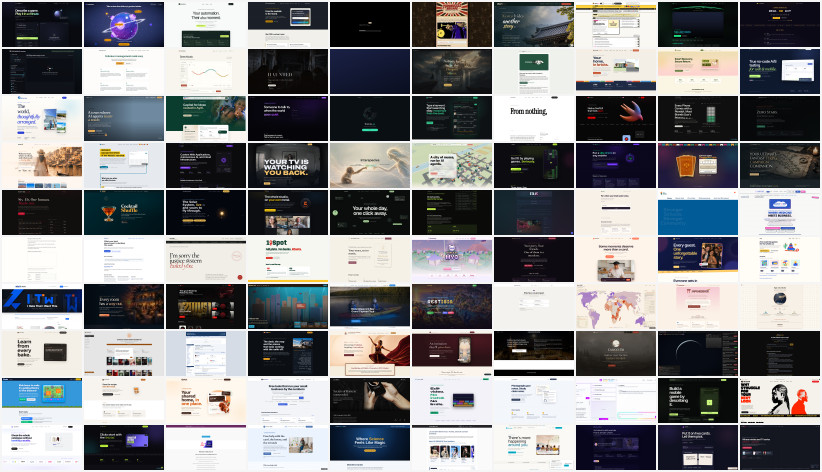822x472 pixels.
Task: Open 'Where Science Feels Like Magic' thumbnail
Action: [x=370, y=448]
